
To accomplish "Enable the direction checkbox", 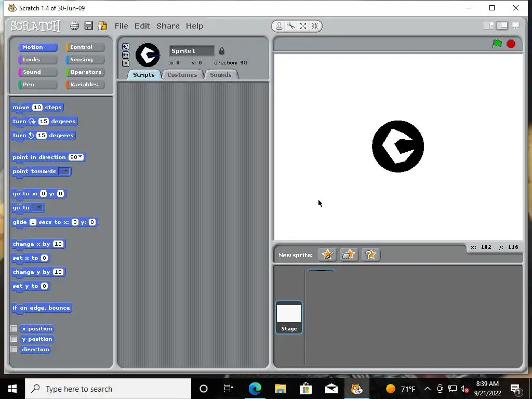I will click(14, 349).
